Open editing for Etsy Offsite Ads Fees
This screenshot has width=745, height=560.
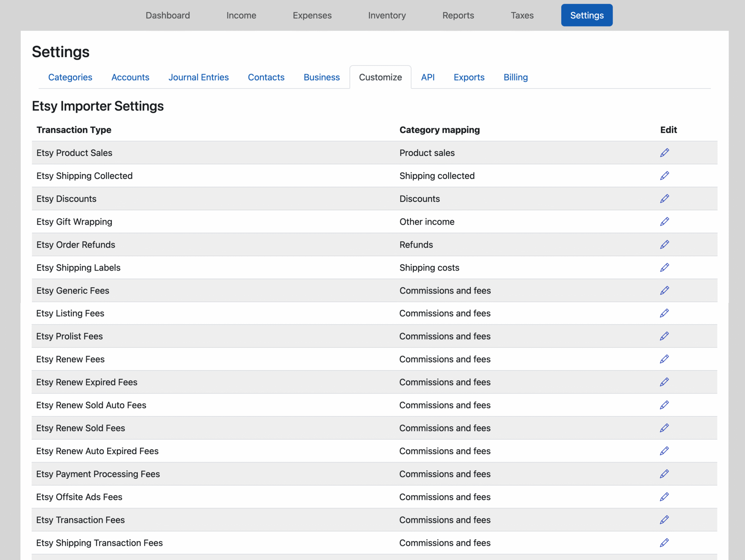664,497
